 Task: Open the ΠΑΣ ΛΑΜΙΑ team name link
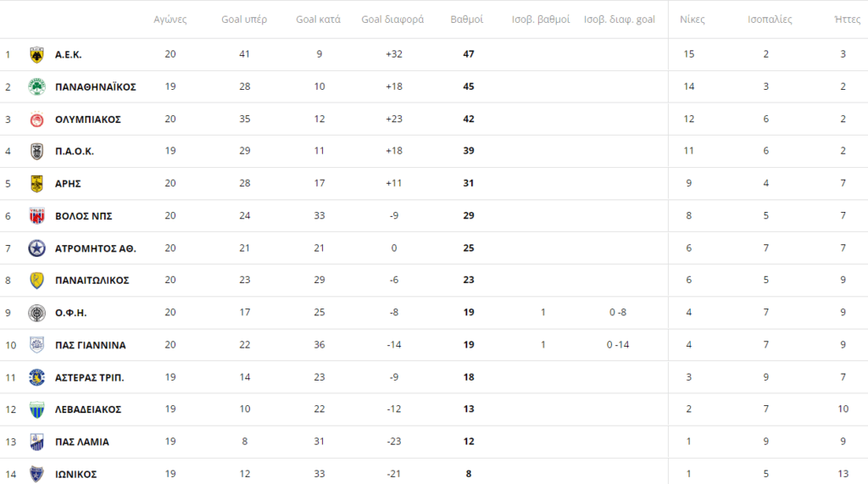[x=82, y=442]
